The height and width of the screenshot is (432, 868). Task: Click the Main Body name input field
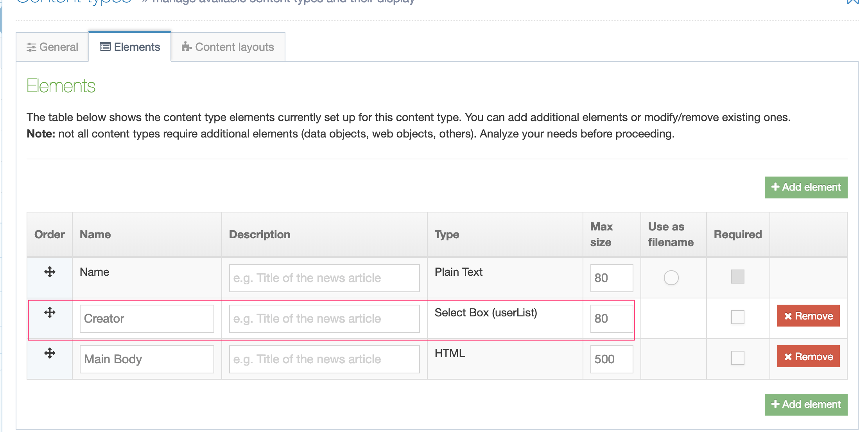[147, 359]
